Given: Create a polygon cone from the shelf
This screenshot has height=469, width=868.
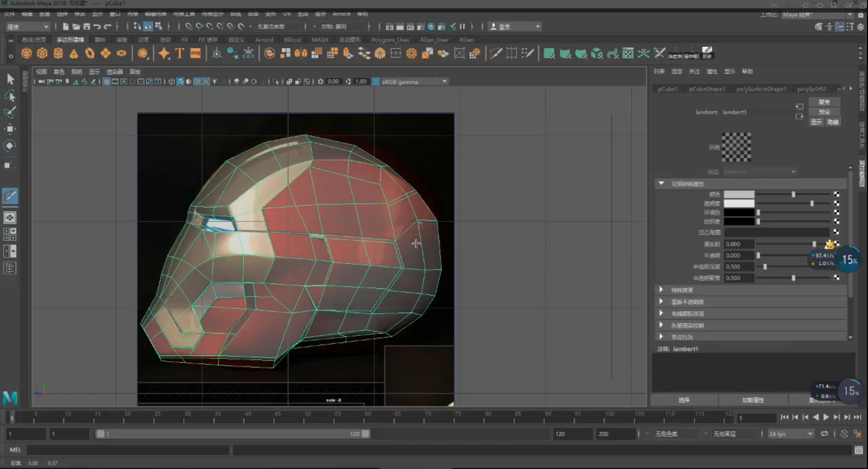Looking at the screenshot, I should pos(74,53).
